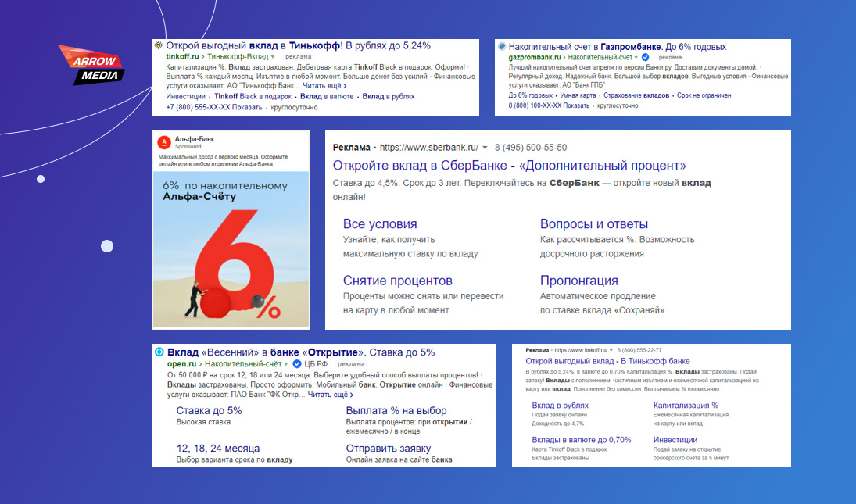Open the 'Вклад в рублях' sitelink in the top Tinkoff ad
Image resolution: width=856 pixels, height=504 pixels.
pyautogui.click(x=389, y=97)
